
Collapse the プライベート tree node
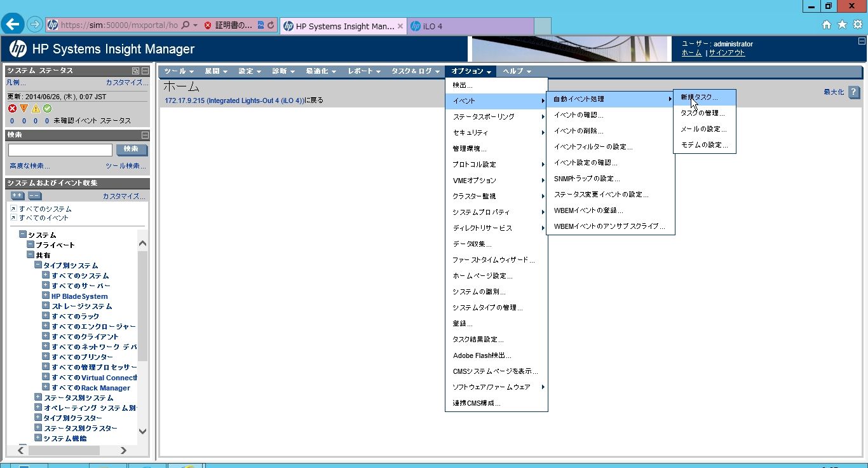pyautogui.click(x=31, y=245)
